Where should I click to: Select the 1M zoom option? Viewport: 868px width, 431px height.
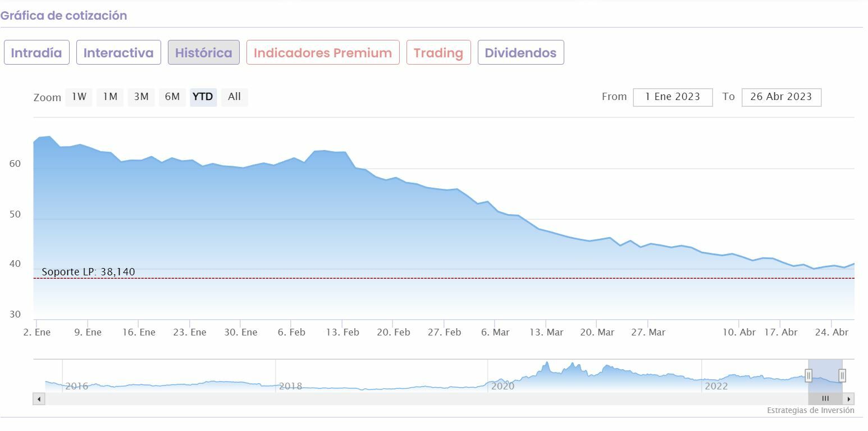pyautogui.click(x=110, y=97)
